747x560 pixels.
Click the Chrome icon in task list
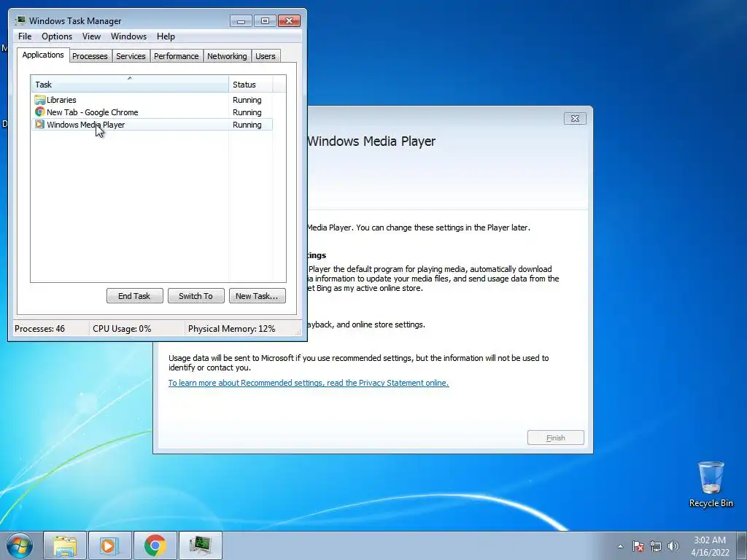coord(39,112)
